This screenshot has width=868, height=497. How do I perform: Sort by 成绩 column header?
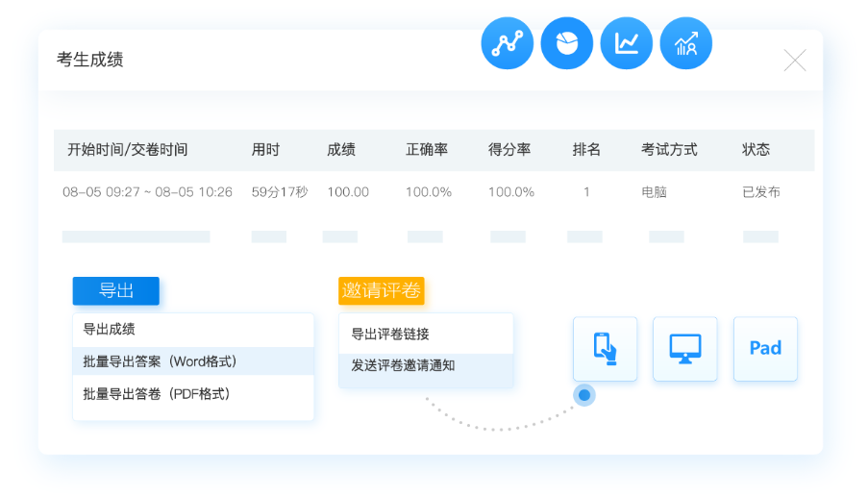(341, 150)
